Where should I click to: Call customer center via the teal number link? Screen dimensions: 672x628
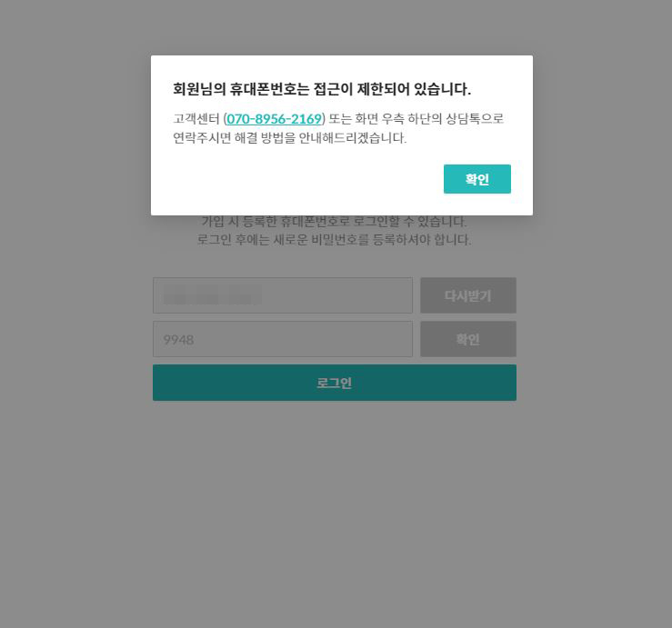(275, 119)
